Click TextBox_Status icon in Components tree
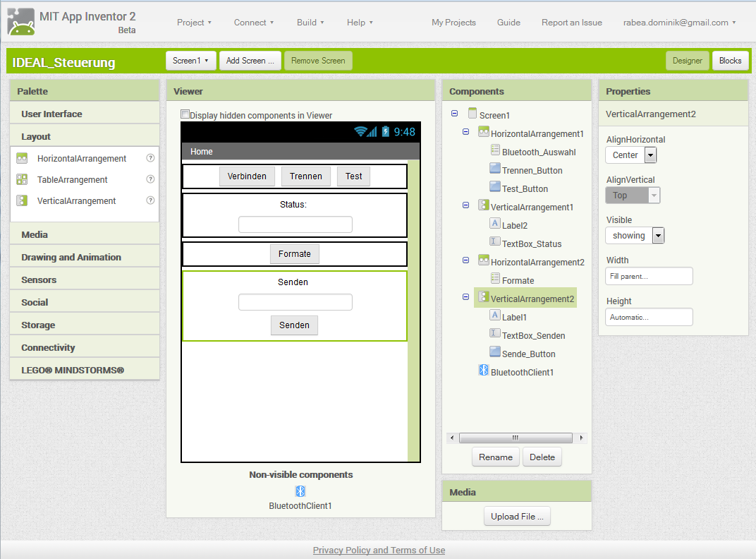The image size is (756, 559). (x=495, y=241)
